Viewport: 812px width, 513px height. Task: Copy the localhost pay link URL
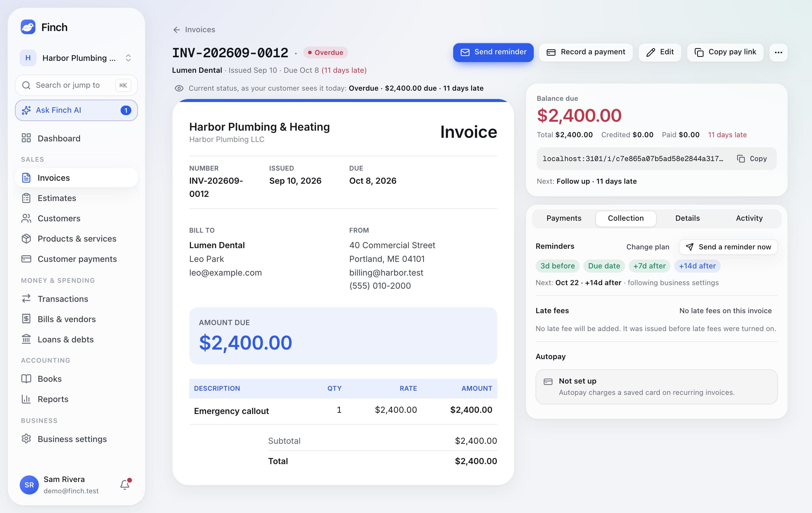[752, 159]
